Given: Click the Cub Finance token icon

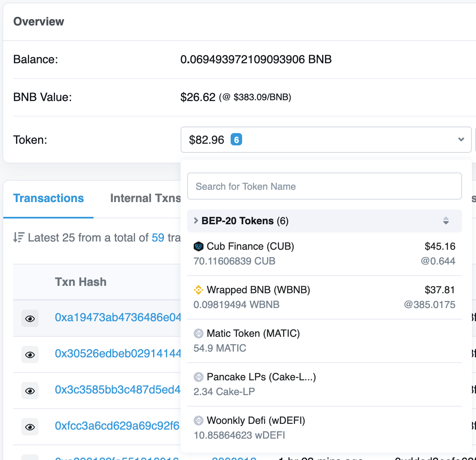Looking at the screenshot, I should (x=199, y=246).
